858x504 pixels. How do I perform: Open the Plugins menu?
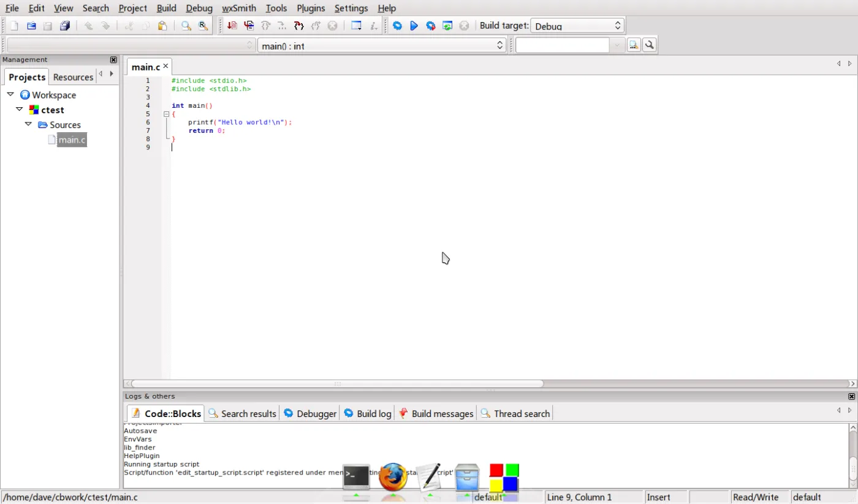(311, 8)
